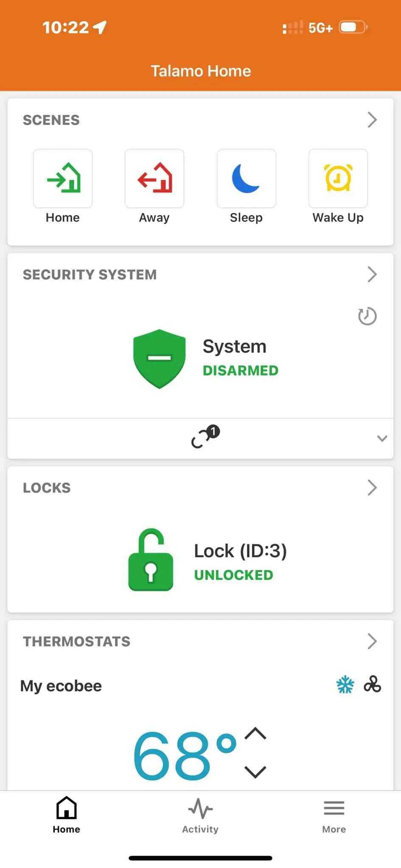Open Locks section chevron
401x868 pixels.
[x=372, y=488]
